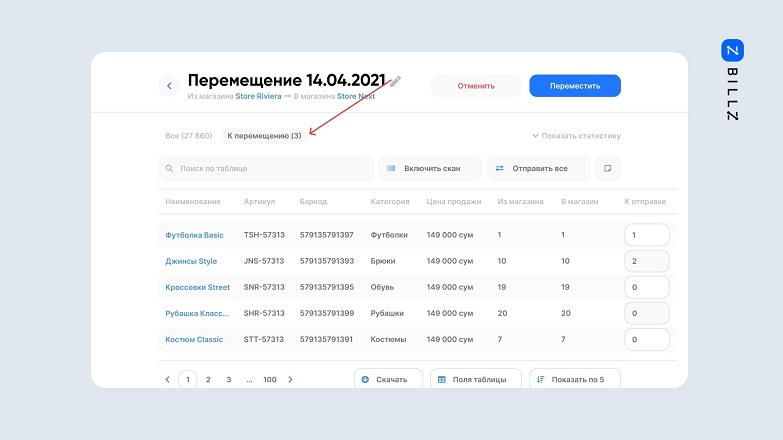Click the quantity field for Джинсы Style
This screenshot has height=440, width=783.
tap(645, 261)
